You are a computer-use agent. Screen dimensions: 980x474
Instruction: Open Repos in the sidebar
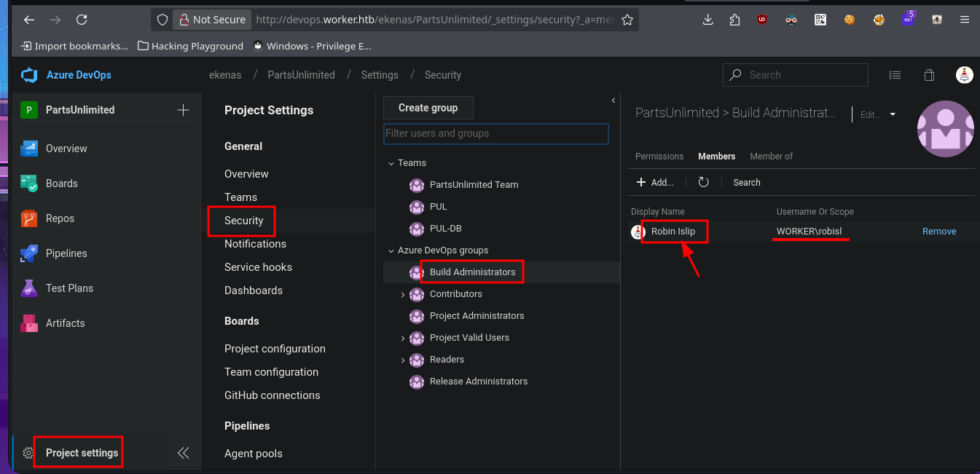point(60,218)
